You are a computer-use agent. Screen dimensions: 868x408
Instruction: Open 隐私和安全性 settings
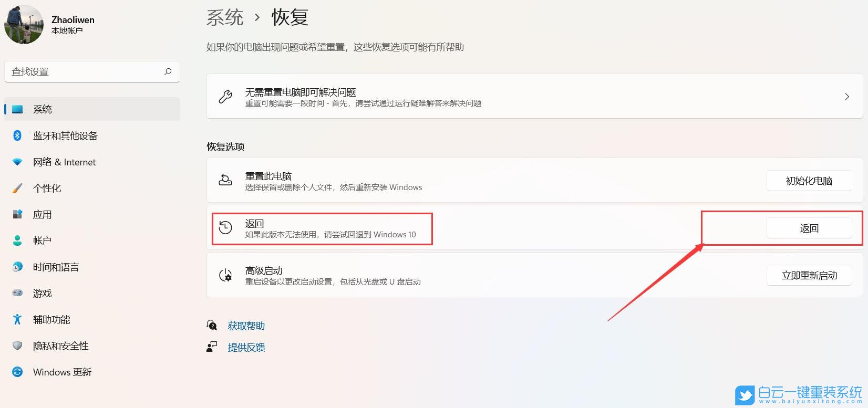(60, 346)
